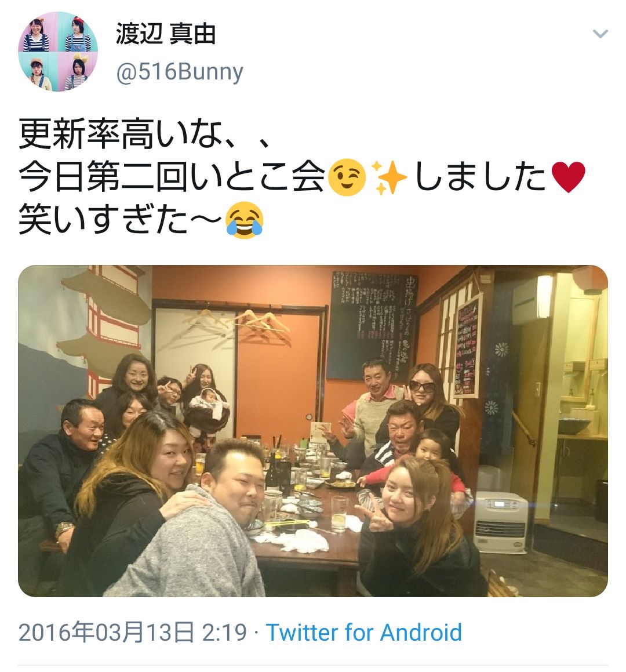Click the red heart emoji

click(568, 177)
